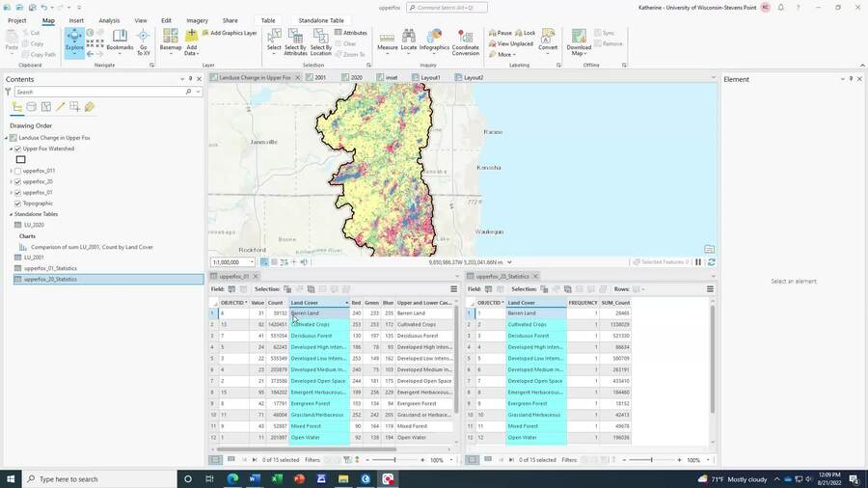The height and width of the screenshot is (488, 868).
Task: Open the Download Map tool
Action: click(579, 42)
